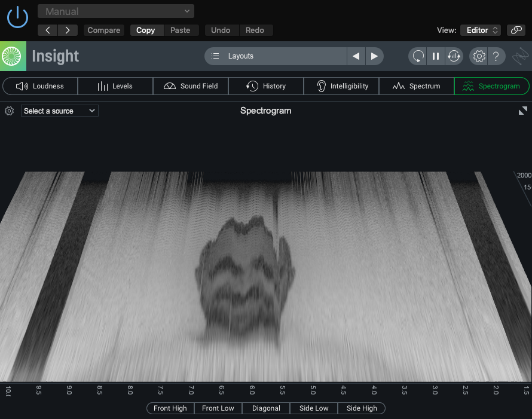Screen dimensions: 532x419
Task: Go to next layout preset
Action: 374,56
